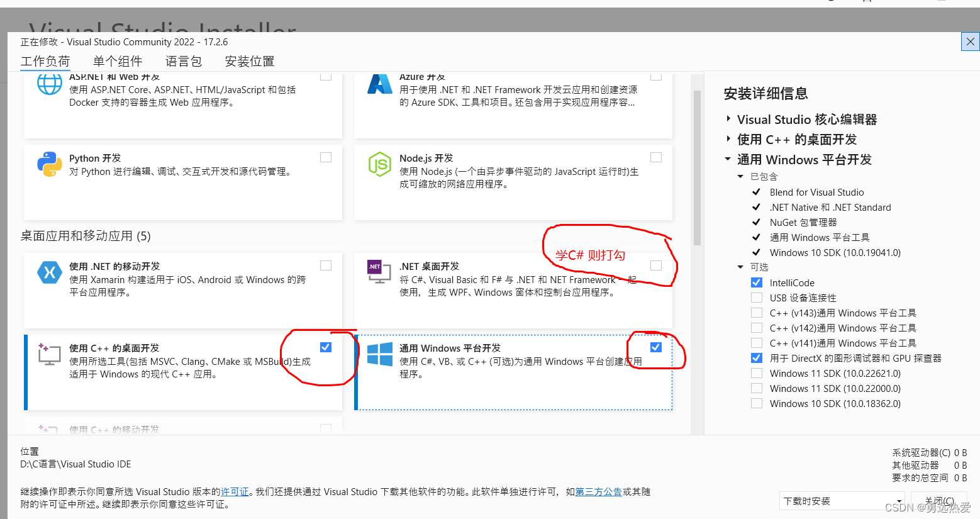Check the 使用 .NET 的移动开发 checkbox
Screen dimensions: 980x519
pyautogui.click(x=326, y=265)
